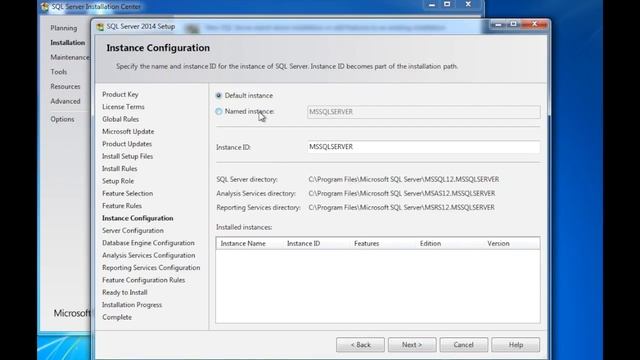Click the Instance Configuration step

(138, 218)
